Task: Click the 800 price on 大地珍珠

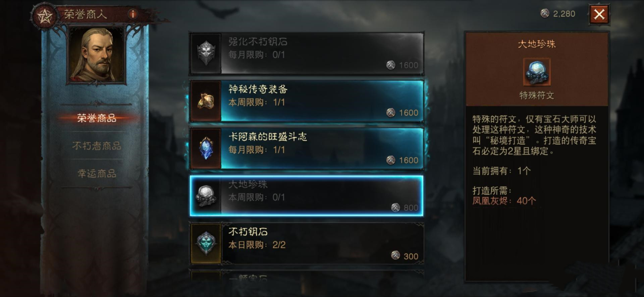Action: (411, 208)
